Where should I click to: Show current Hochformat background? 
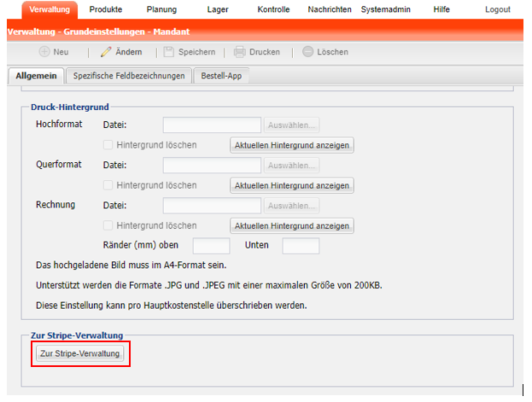291,145
